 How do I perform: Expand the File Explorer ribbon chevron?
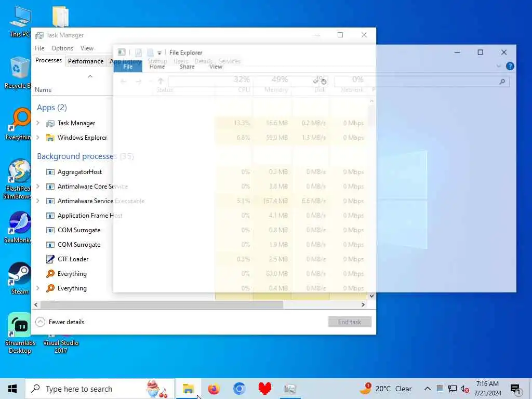tap(498, 66)
